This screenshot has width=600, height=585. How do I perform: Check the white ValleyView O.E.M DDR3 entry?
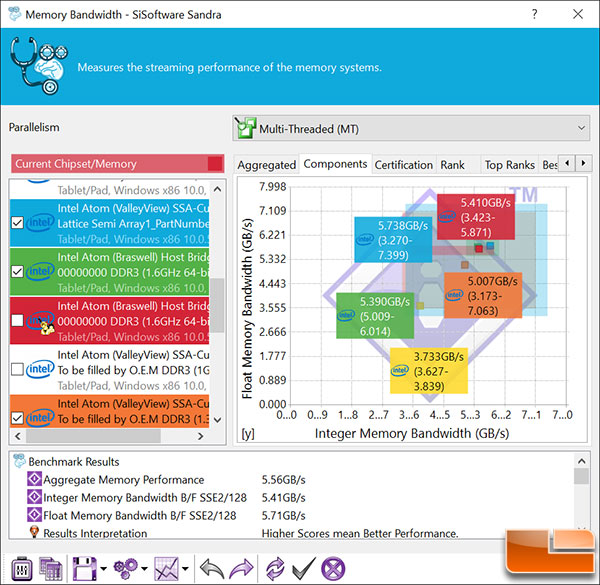click(17, 369)
